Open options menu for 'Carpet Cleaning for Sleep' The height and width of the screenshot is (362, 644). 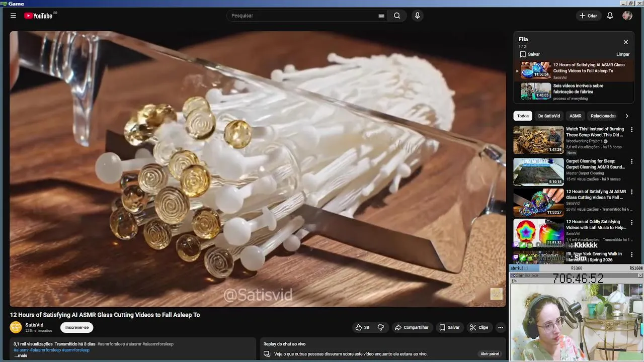631,162
